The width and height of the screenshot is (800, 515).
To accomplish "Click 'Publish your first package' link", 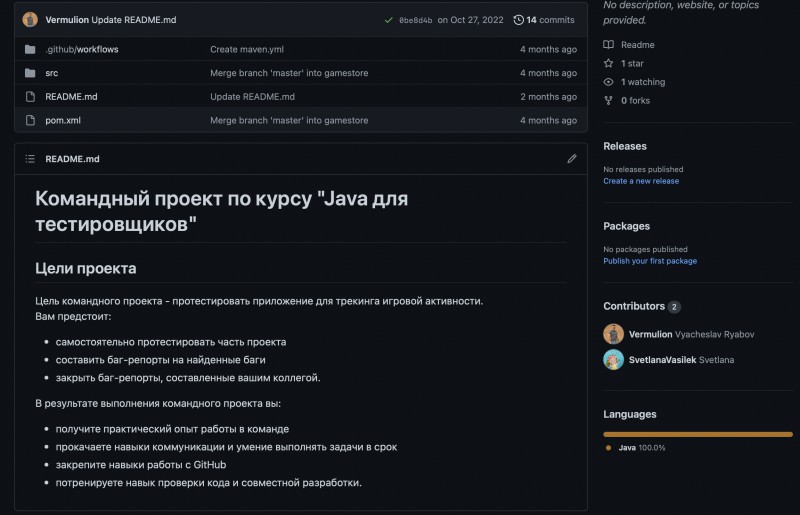I will (649, 261).
